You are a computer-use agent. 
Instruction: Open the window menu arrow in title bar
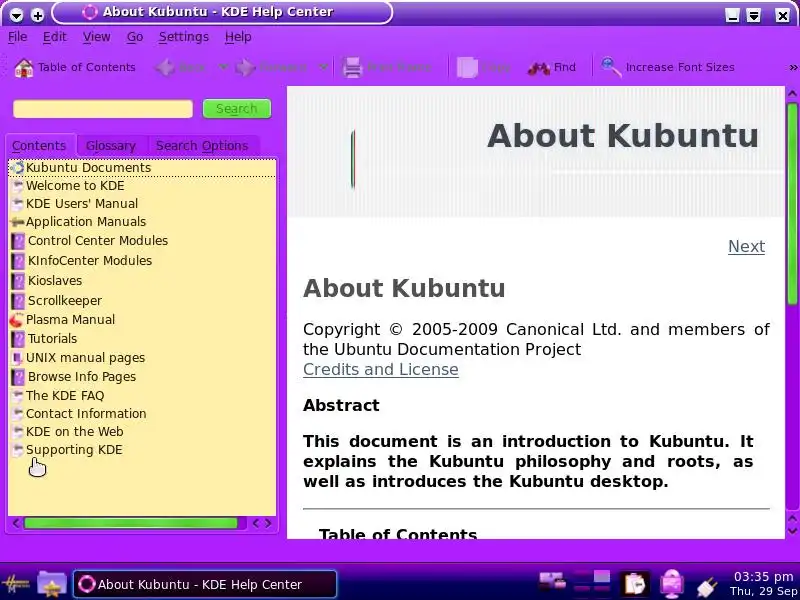tap(16, 15)
